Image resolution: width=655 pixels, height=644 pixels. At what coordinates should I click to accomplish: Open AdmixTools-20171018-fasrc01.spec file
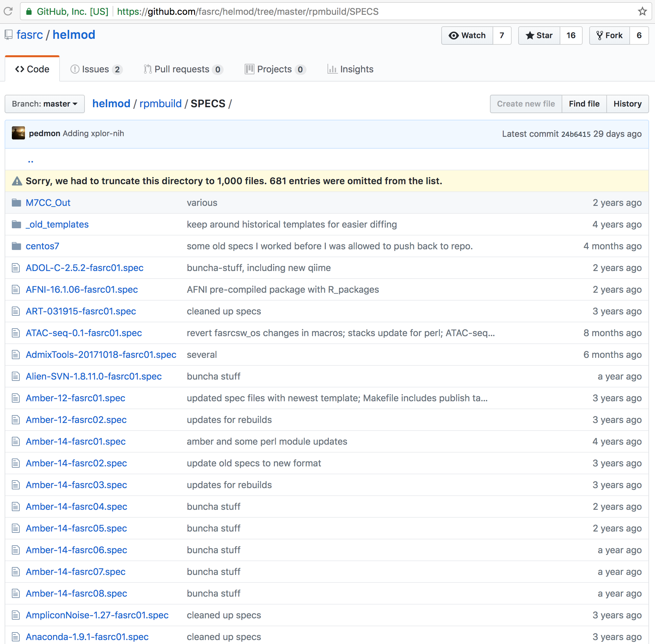point(101,355)
